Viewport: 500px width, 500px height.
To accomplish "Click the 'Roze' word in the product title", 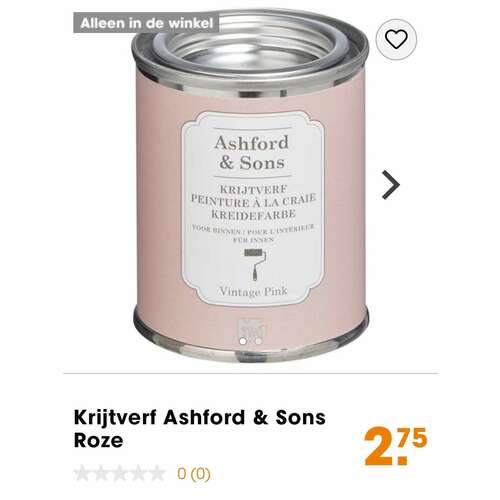I will click(98, 440).
